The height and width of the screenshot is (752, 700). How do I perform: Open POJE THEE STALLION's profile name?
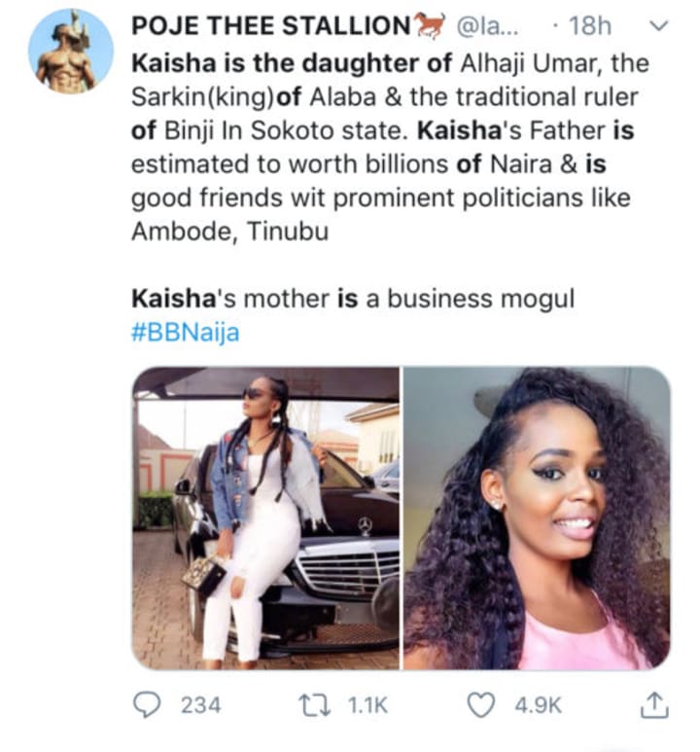tap(271, 25)
